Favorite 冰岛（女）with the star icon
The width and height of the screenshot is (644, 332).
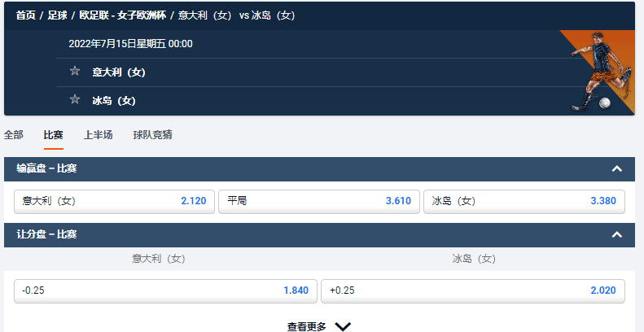[74, 99]
